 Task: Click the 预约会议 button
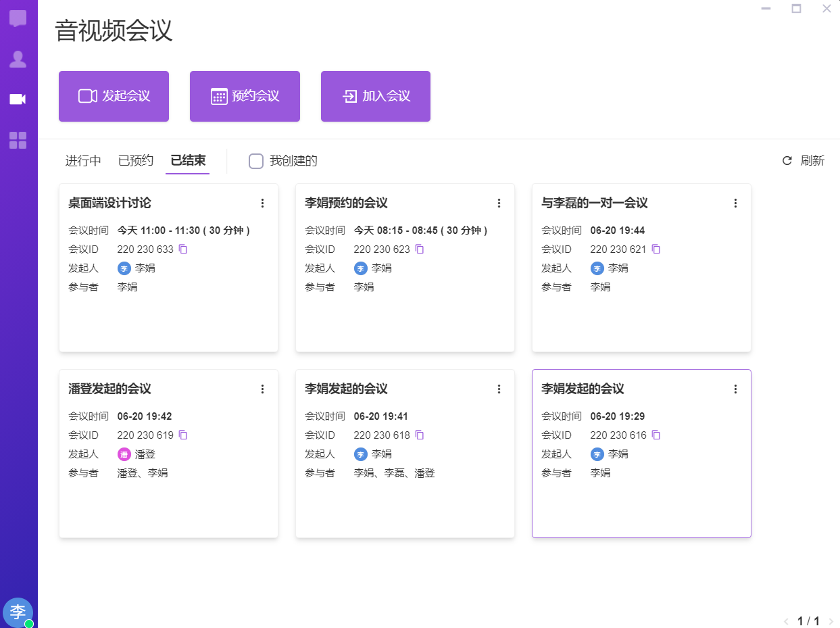click(245, 96)
